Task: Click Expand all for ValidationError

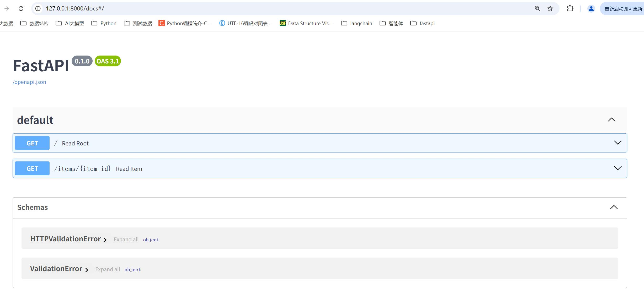Action: [108, 269]
